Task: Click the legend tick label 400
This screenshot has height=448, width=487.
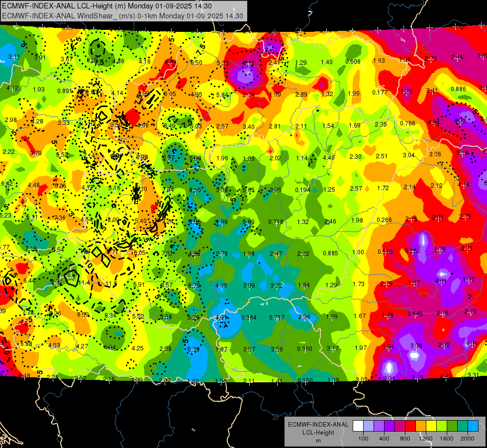Action: tap(384, 439)
